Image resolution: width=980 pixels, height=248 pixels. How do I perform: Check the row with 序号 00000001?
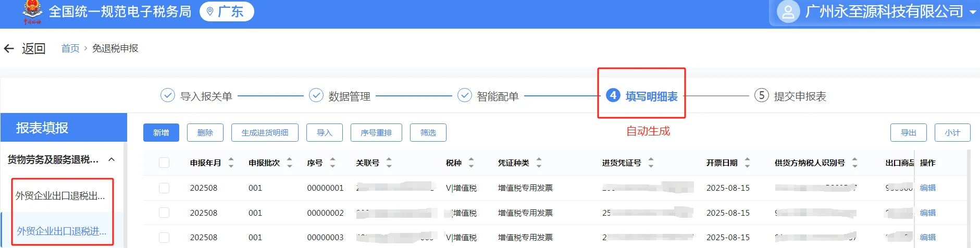(164, 188)
